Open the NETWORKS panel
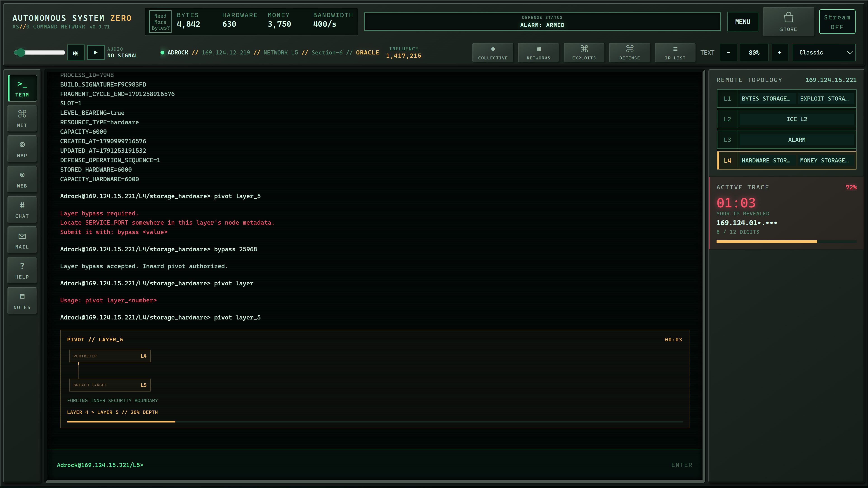 point(538,53)
